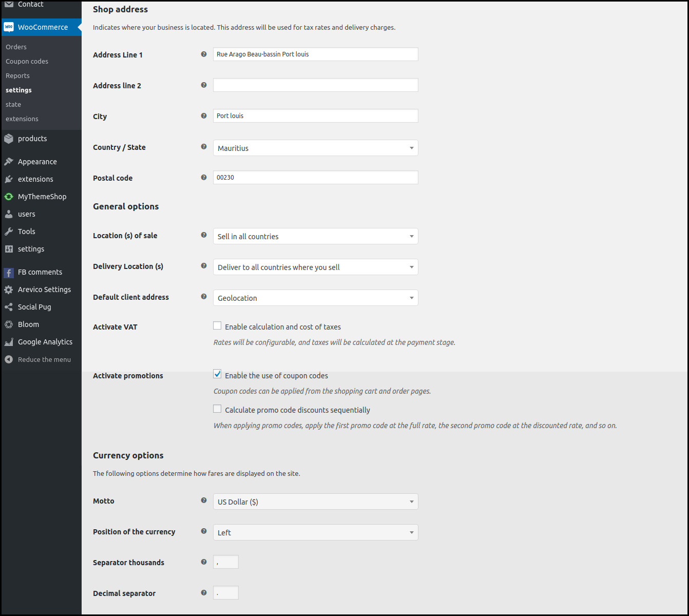Select the bold settings submenu item
This screenshot has height=616, width=689.
click(18, 90)
